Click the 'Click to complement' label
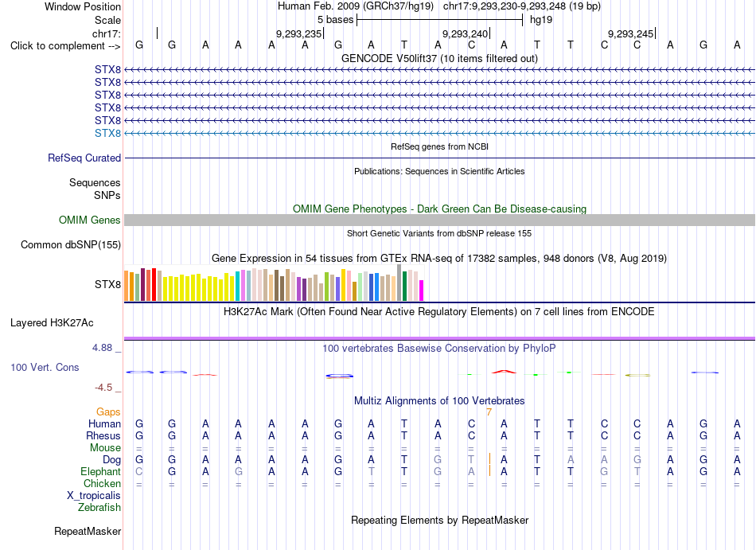Image resolution: width=756 pixels, height=550 pixels. pos(65,46)
